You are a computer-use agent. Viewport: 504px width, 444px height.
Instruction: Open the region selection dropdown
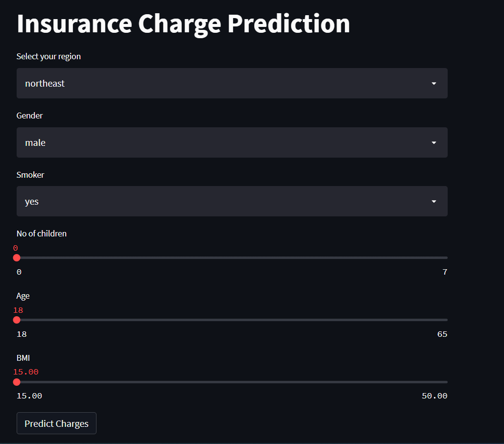(x=232, y=83)
